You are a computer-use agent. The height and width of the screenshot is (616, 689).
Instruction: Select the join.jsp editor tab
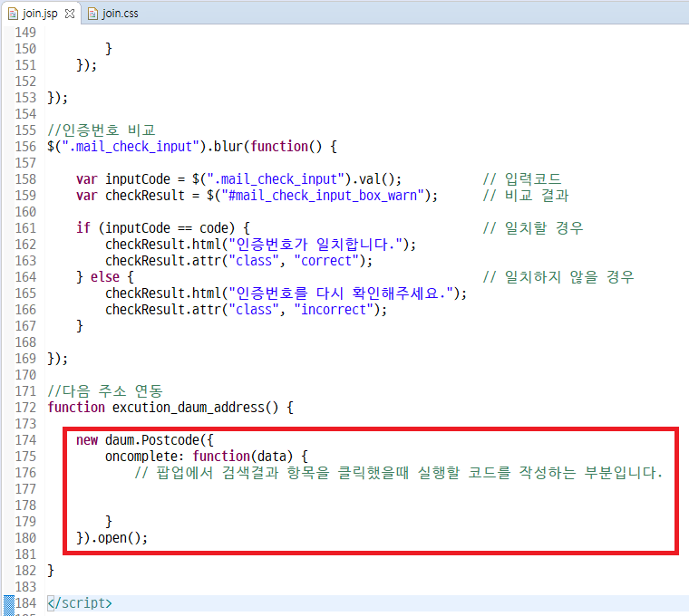pyautogui.click(x=40, y=14)
